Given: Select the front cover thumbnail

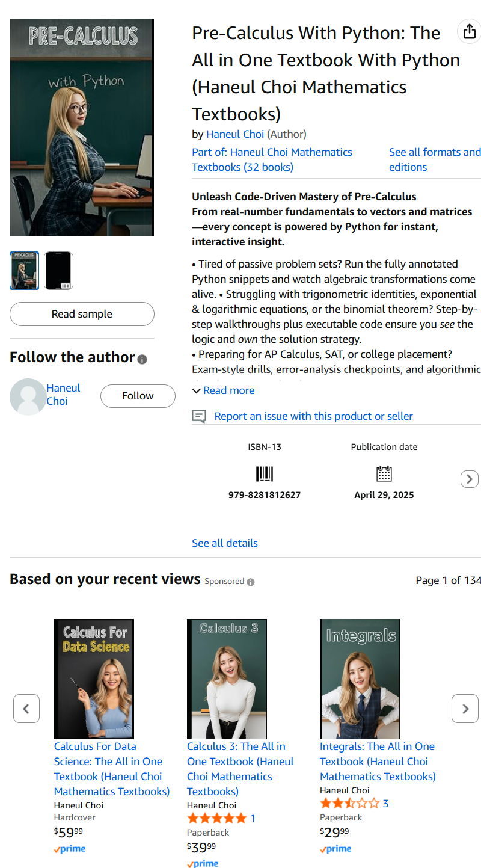Looking at the screenshot, I should 25,271.
